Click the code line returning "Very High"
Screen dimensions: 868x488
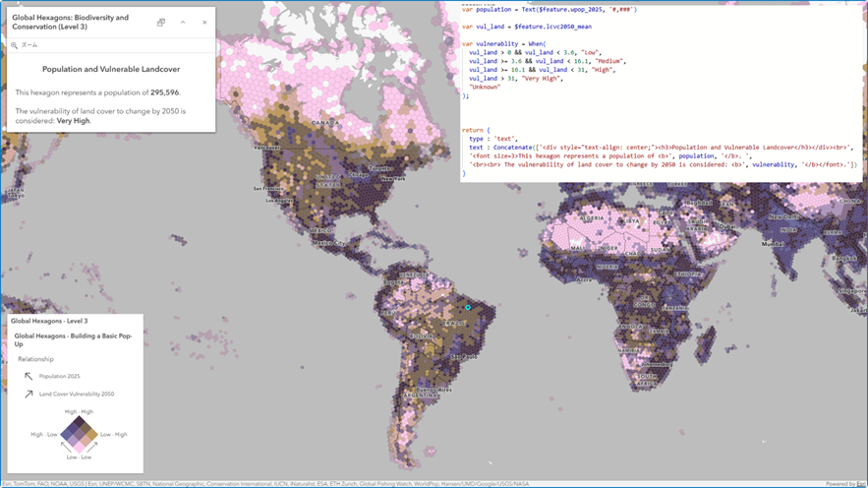tap(515, 79)
